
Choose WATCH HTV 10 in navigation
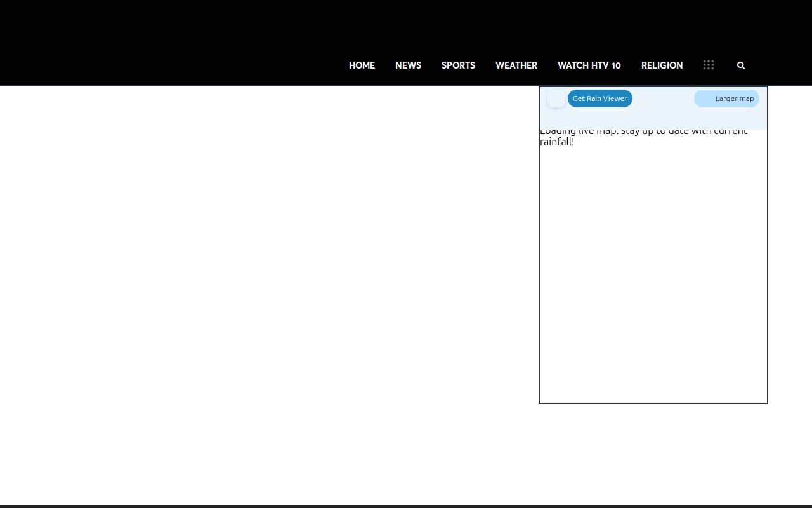pos(589,65)
